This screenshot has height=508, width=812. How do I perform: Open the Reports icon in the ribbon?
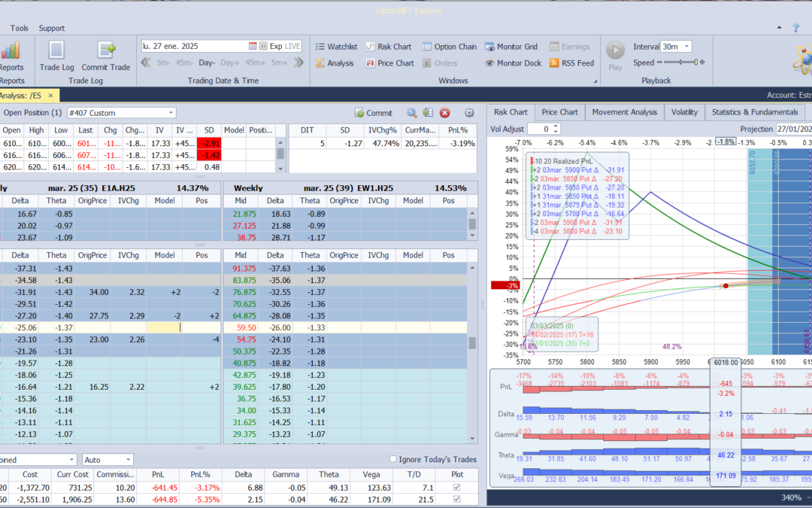click(x=11, y=56)
